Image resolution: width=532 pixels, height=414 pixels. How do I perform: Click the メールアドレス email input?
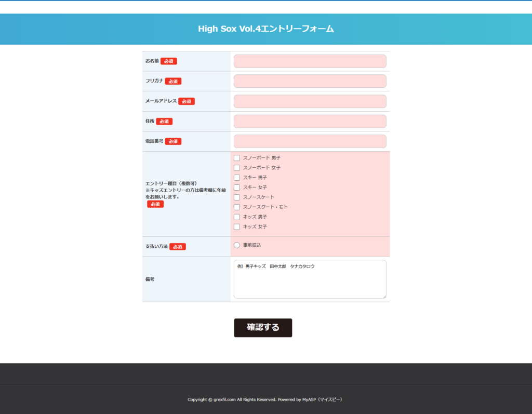coord(310,101)
